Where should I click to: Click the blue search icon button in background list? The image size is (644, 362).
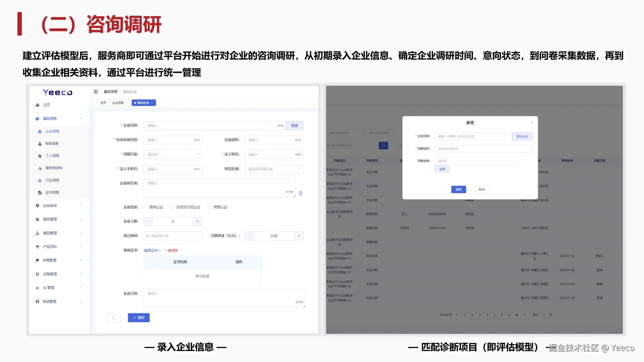click(383, 145)
